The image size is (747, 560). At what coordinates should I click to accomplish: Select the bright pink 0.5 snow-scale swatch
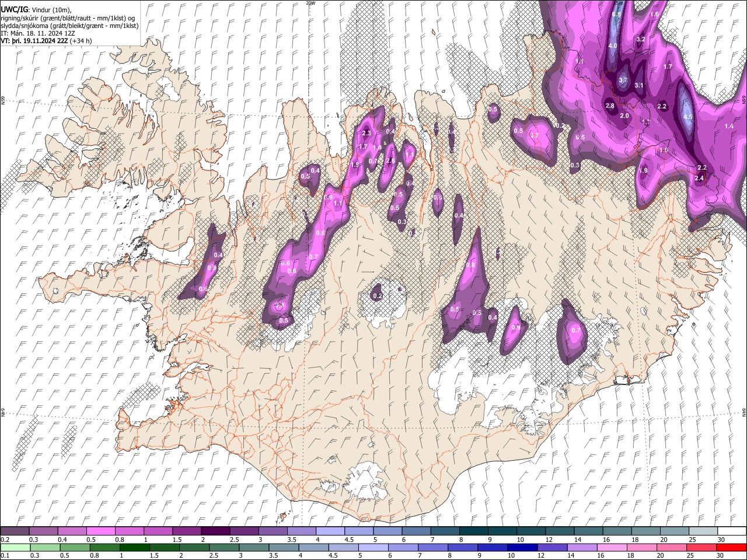(x=100, y=531)
